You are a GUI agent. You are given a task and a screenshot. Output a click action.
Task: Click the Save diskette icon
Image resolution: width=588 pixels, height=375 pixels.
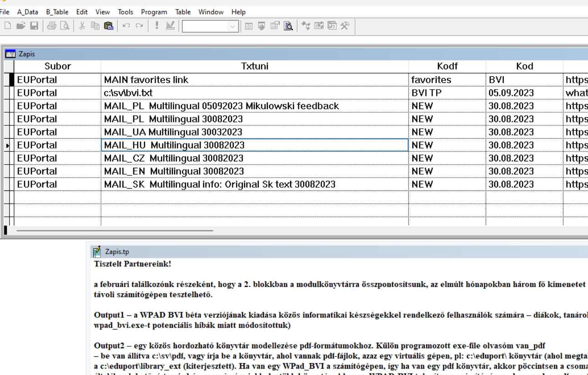click(x=34, y=26)
